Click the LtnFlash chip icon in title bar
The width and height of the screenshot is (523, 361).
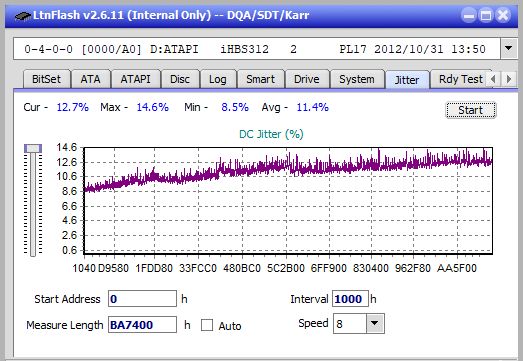22,16
